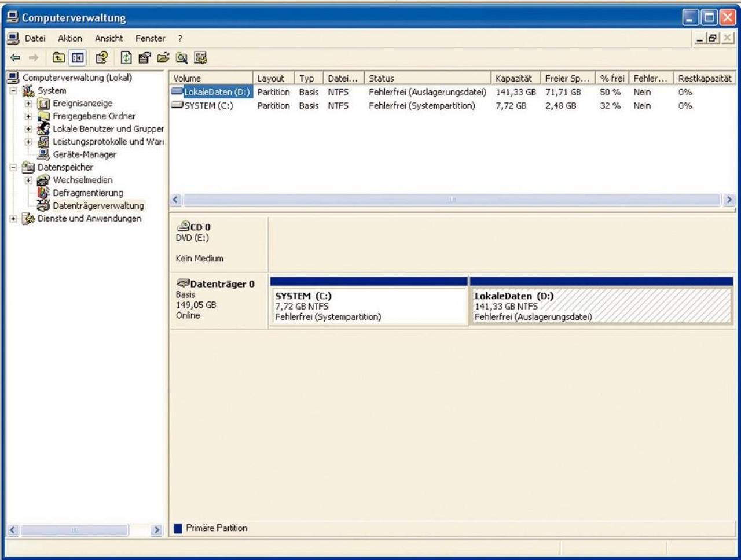The height and width of the screenshot is (560, 741).
Task: Select Datenträgerverwaltung in the tree
Action: tap(98, 205)
